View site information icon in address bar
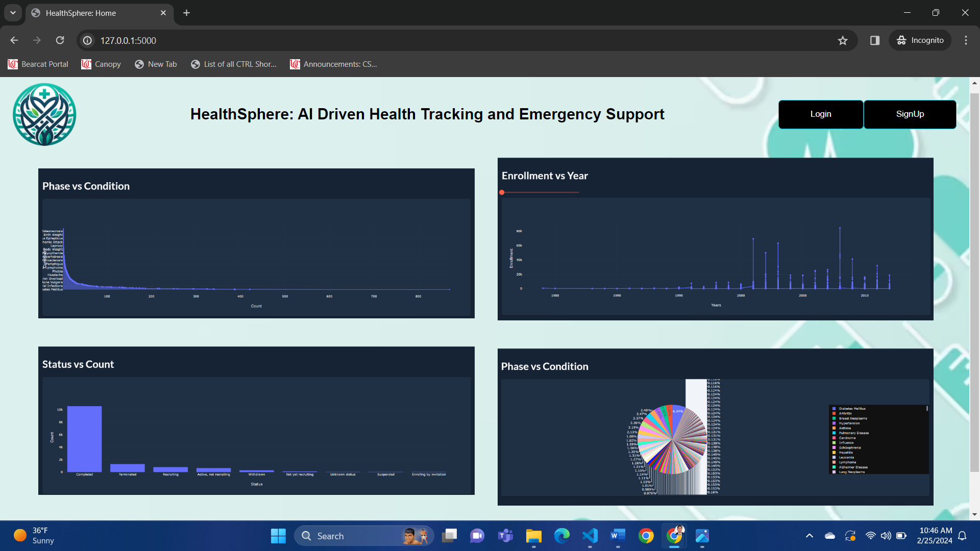 pyautogui.click(x=88, y=40)
